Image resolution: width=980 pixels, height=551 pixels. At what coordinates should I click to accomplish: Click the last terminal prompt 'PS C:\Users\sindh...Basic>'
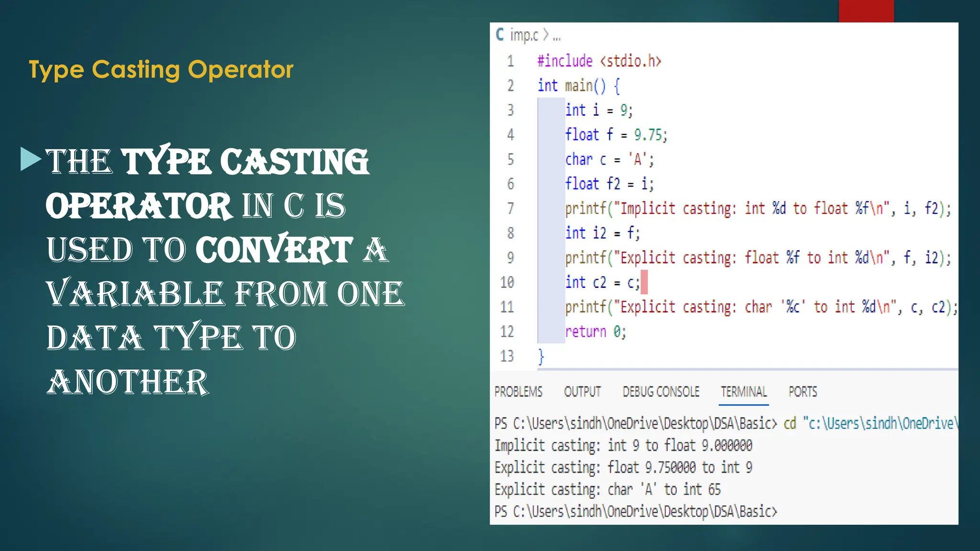(636, 511)
